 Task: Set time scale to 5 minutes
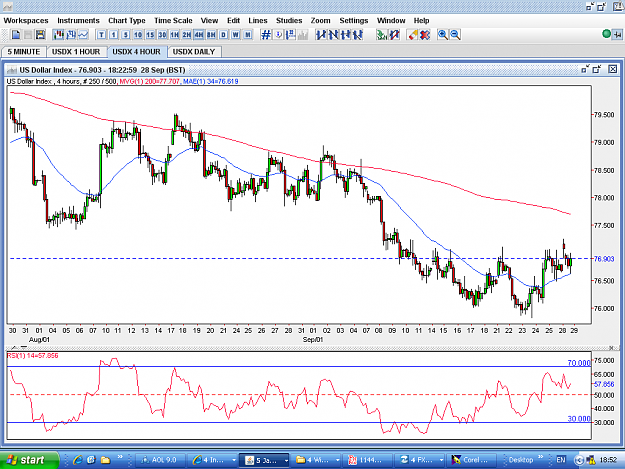pos(126,35)
